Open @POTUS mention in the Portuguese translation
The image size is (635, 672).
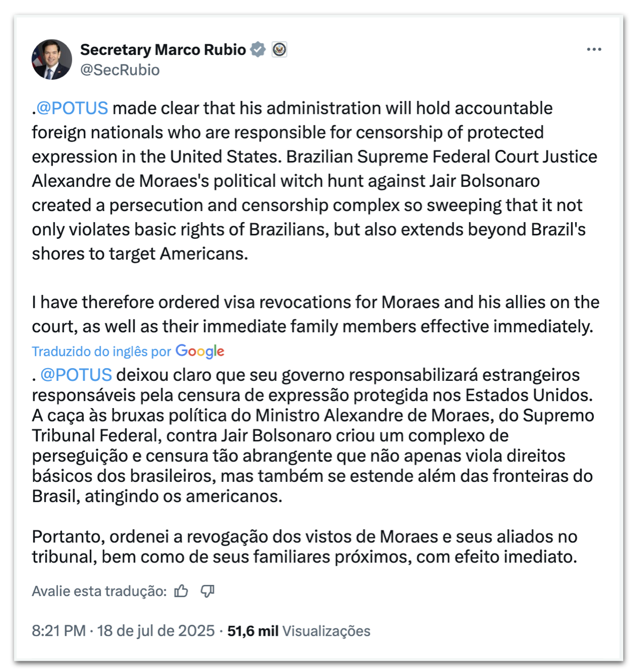tap(76, 374)
